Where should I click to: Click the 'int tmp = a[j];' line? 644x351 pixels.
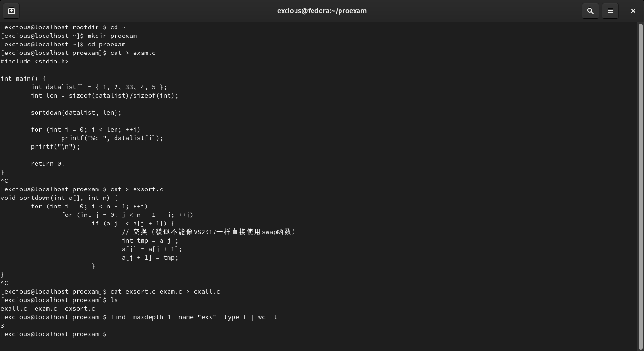pos(150,241)
